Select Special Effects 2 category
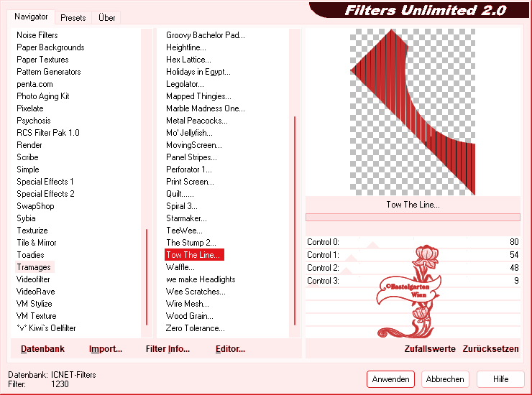This screenshot has height=395, width=532. 45,194
